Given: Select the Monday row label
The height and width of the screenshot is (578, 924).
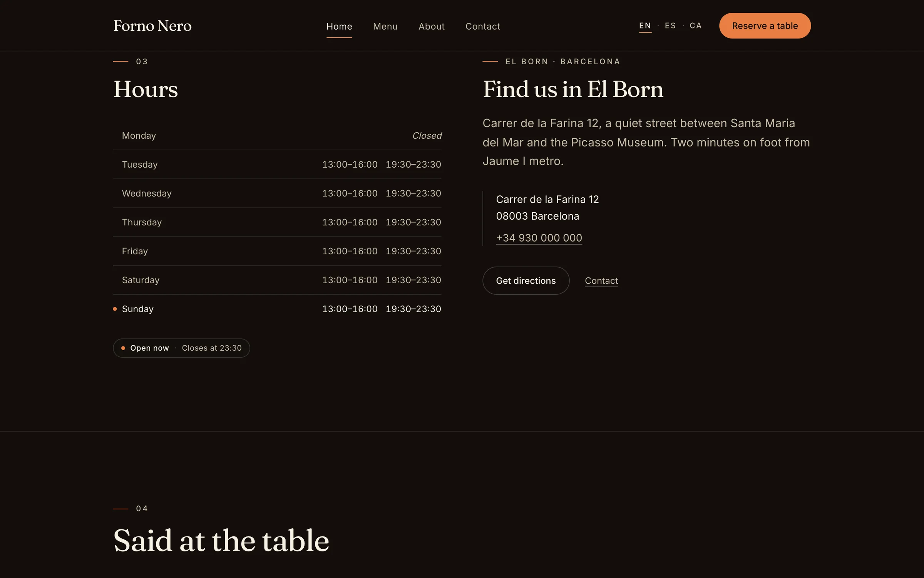Looking at the screenshot, I should [139, 136].
